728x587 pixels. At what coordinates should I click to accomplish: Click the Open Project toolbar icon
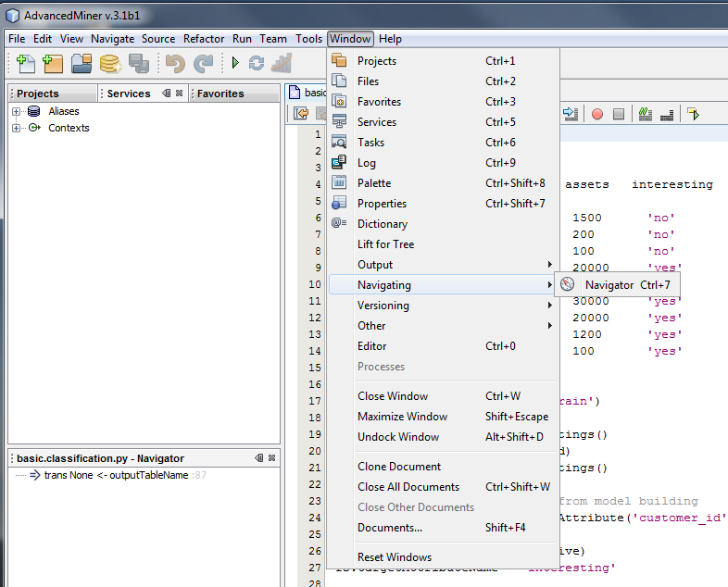tap(82, 63)
